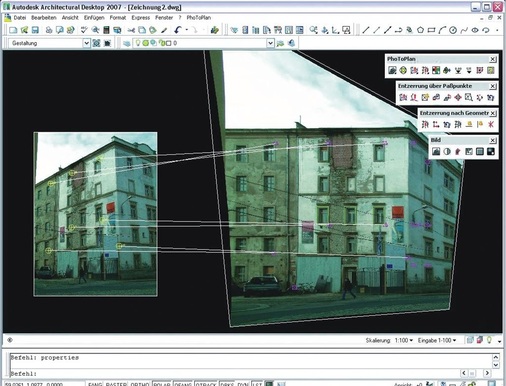Click the workspace settings gear icon
This screenshot has width=506, height=386.
96,43
